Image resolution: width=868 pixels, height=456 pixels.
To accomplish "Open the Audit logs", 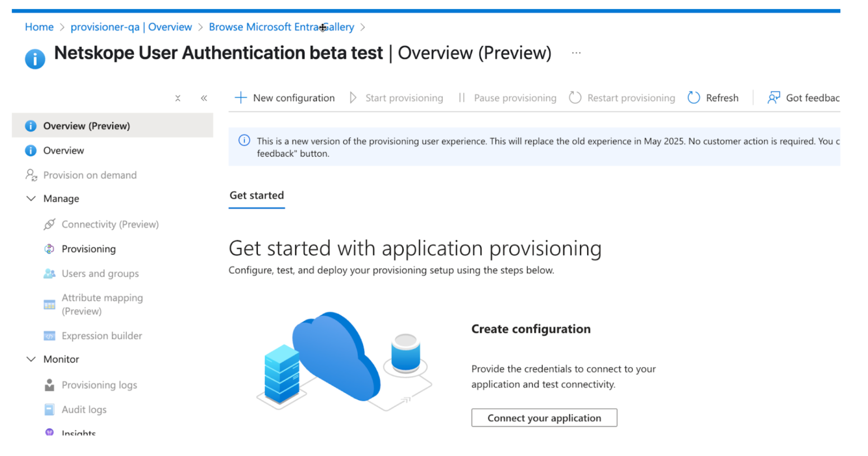I will (x=84, y=409).
